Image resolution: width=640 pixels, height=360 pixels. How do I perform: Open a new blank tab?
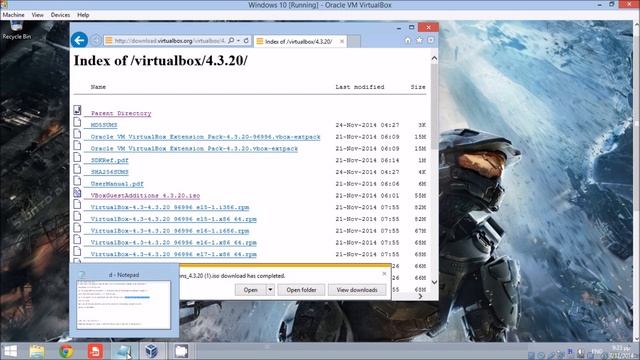[353, 41]
